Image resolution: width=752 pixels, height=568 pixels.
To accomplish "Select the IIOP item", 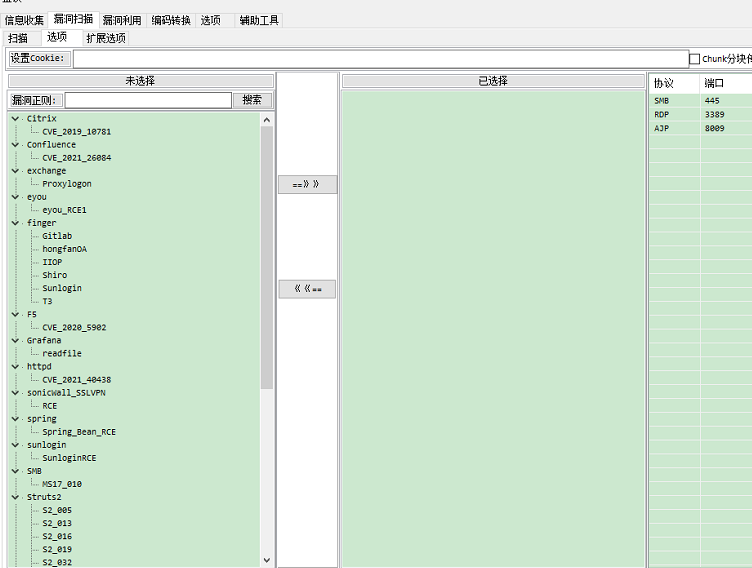I will [x=52, y=262].
